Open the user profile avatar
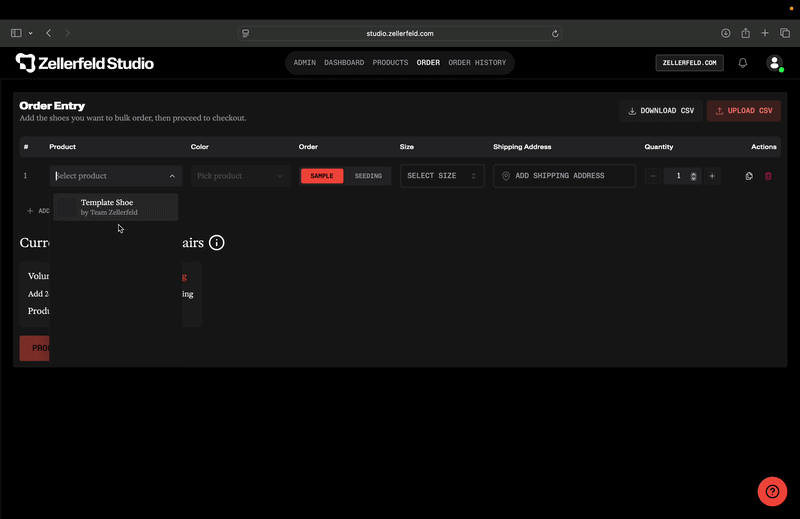Image resolution: width=800 pixels, height=519 pixels. 774,63
